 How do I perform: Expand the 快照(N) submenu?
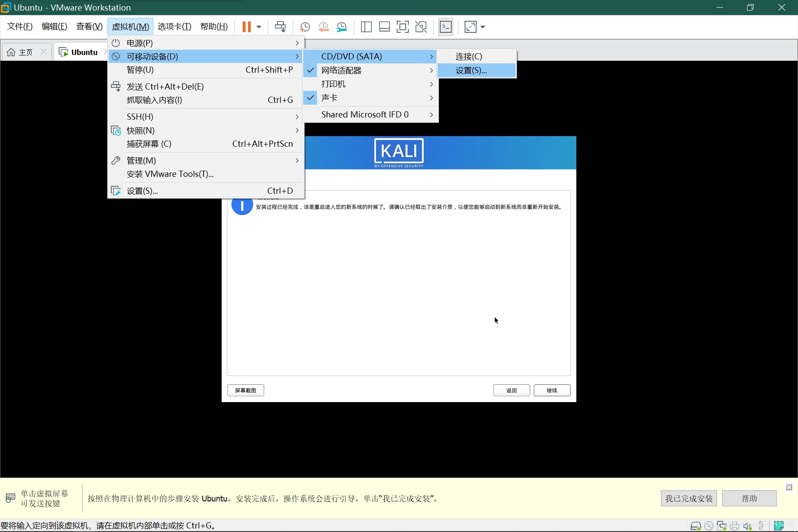[206, 130]
